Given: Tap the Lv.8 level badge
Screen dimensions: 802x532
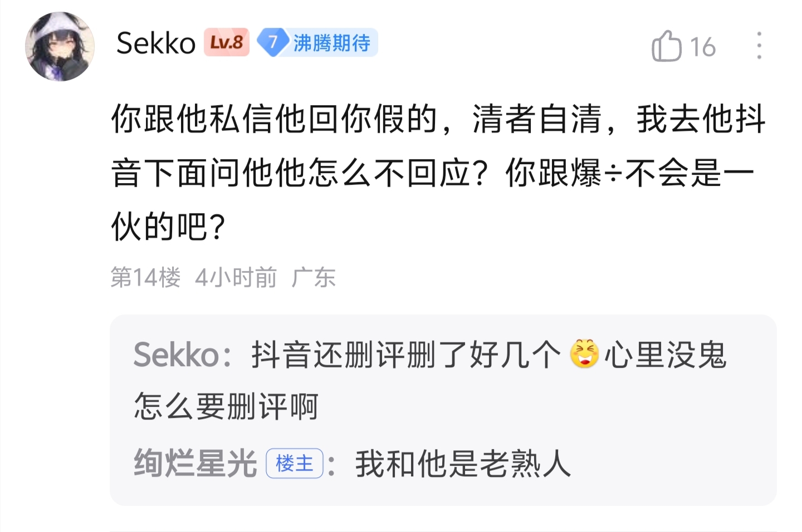Looking at the screenshot, I should (x=227, y=43).
